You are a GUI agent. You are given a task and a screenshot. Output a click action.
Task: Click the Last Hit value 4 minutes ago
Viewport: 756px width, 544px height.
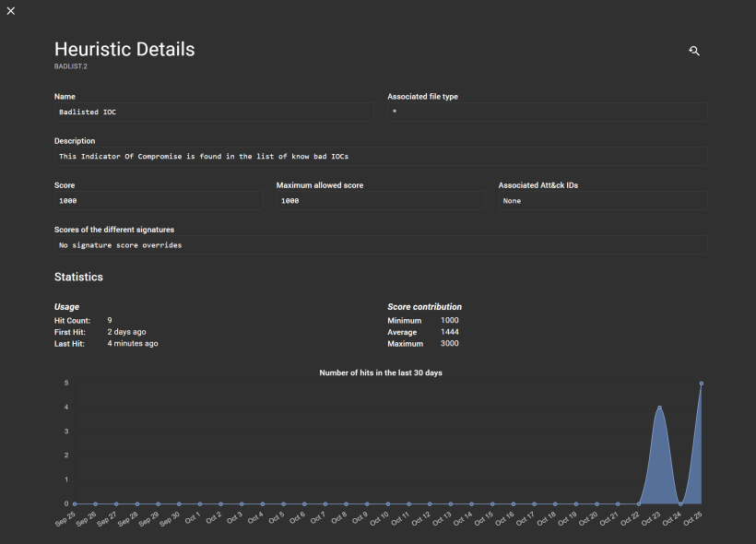pos(132,343)
